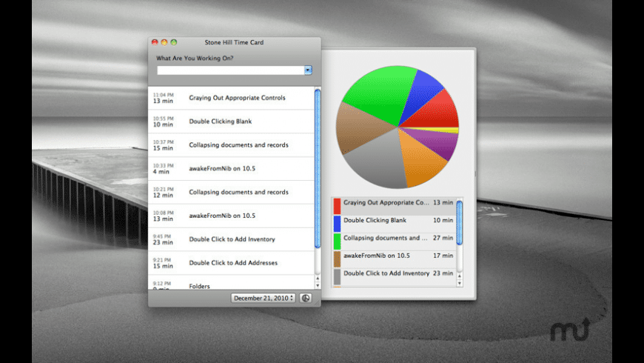Click the pie chart toggle button
Viewport: 644px width, 363px height.
coord(306,298)
